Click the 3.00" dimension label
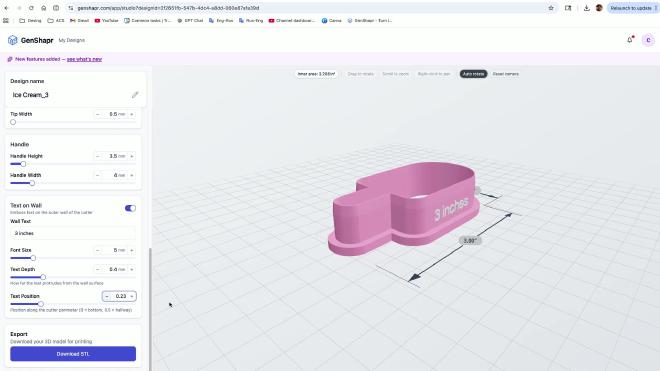The height and width of the screenshot is (371, 660). (470, 240)
